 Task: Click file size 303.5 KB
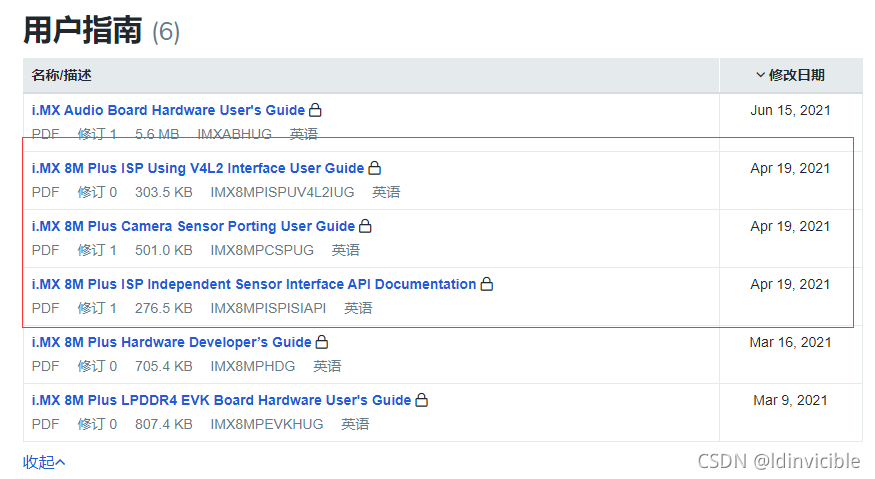(164, 192)
